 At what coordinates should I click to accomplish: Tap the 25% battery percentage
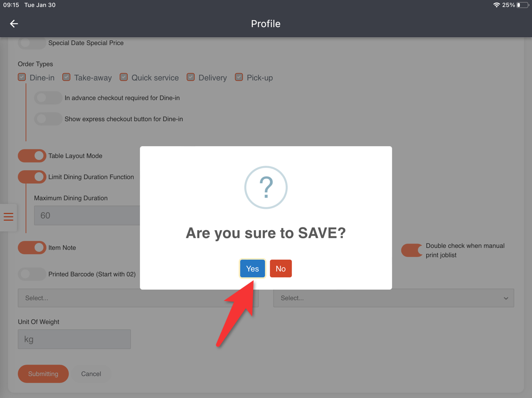pyautogui.click(x=508, y=5)
